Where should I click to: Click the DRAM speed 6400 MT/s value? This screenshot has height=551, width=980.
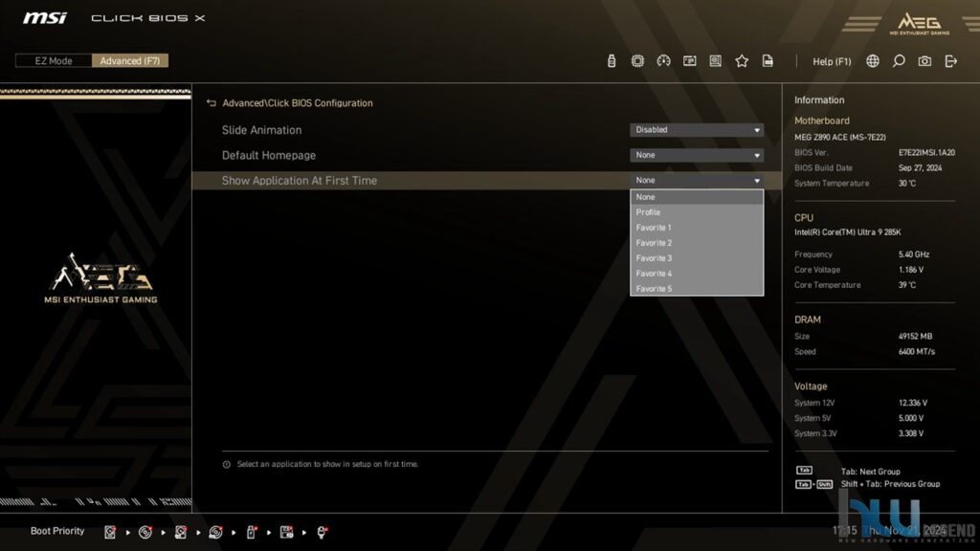pos(917,351)
